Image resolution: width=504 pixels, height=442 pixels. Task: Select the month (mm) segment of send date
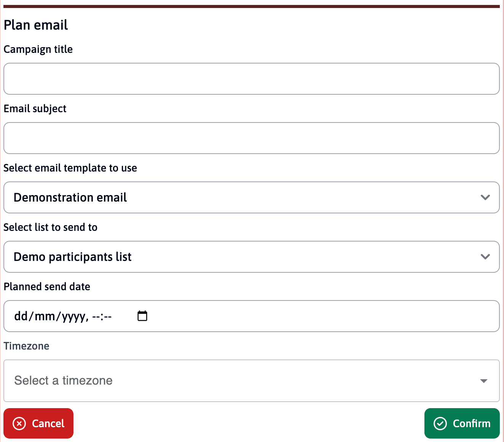[45, 316]
